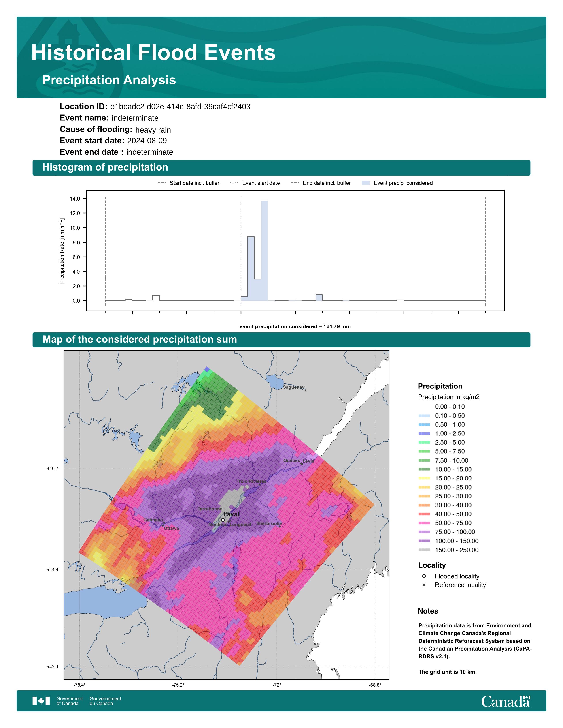Select the 1.00 - 2.50 legend color swatch

click(424, 434)
